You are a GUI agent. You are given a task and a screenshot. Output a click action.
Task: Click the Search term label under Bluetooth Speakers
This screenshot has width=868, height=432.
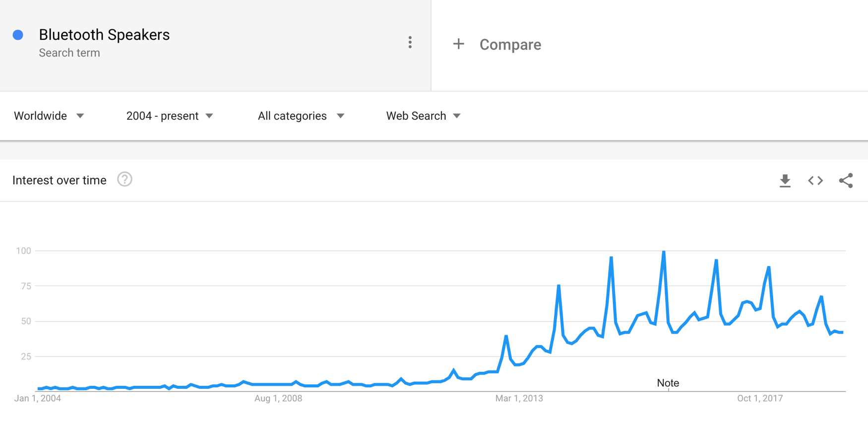pyautogui.click(x=69, y=53)
